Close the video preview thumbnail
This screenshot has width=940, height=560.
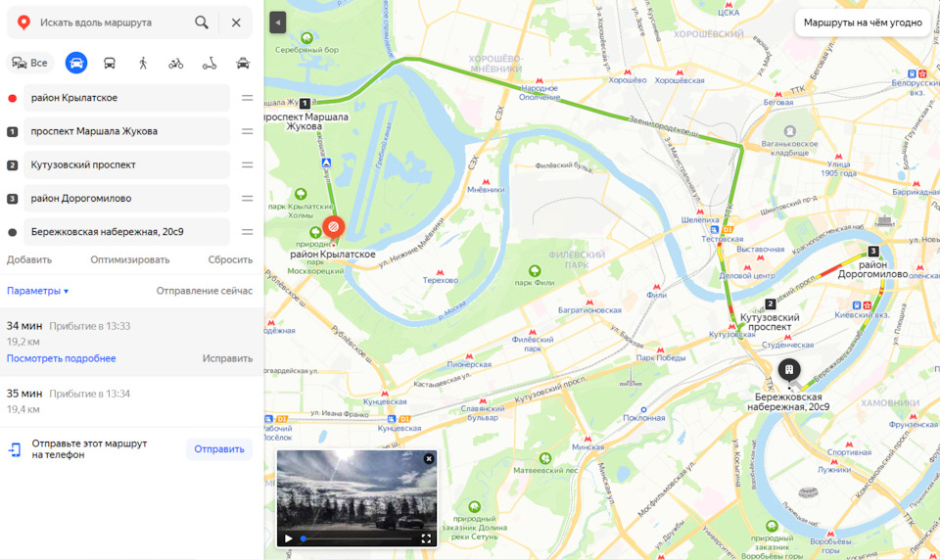click(429, 459)
